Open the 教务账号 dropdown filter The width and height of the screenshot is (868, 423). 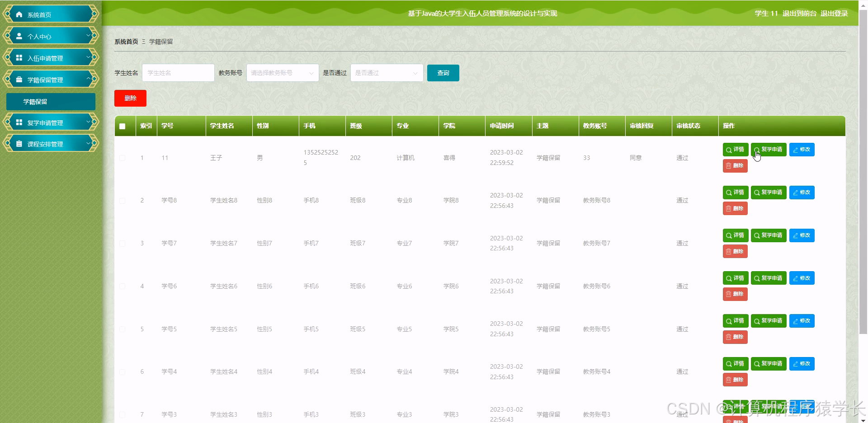283,73
